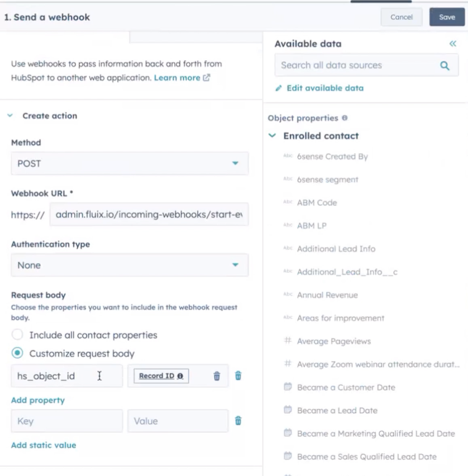Click the # icon beside Average Pageviews
This screenshot has width=468, height=476.
287,341
